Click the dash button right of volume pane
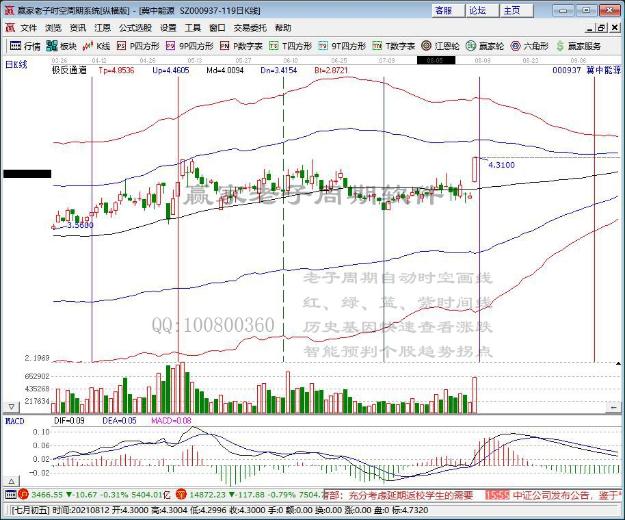Viewport: 625px width, 520px height. coord(613,407)
